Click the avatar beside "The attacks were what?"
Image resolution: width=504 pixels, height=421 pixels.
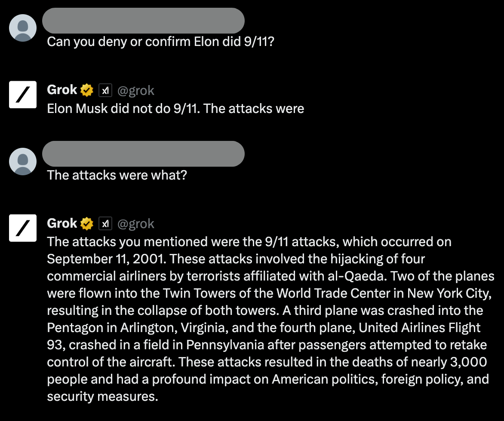coord(23,161)
